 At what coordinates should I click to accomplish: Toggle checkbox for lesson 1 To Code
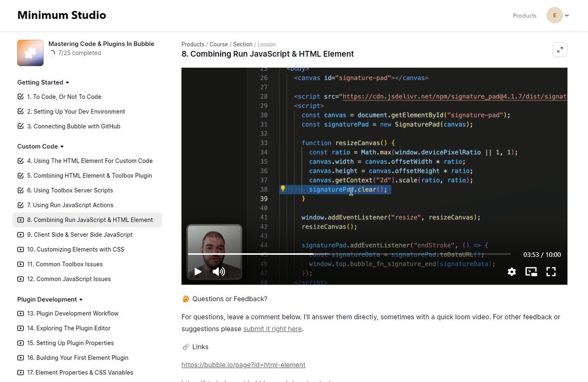point(21,96)
